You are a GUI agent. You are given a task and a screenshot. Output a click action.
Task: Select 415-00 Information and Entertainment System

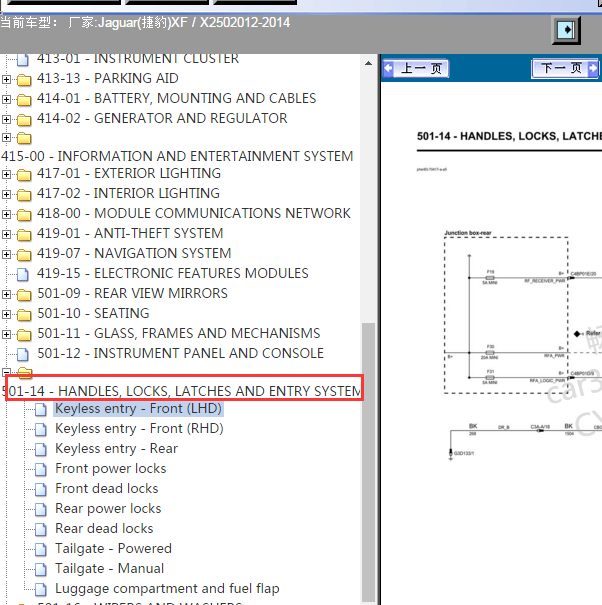click(x=177, y=156)
